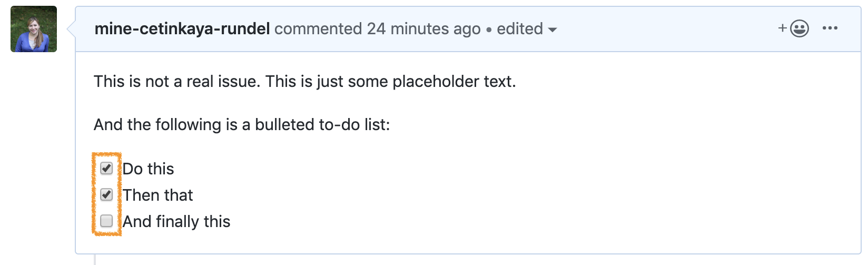Click the "And finally this" task label
This screenshot has width=868, height=265.
176,221
